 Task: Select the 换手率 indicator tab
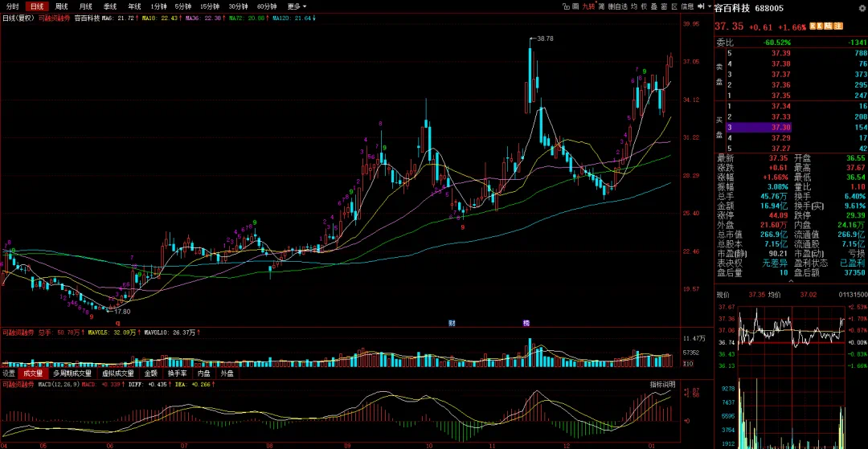(177, 373)
